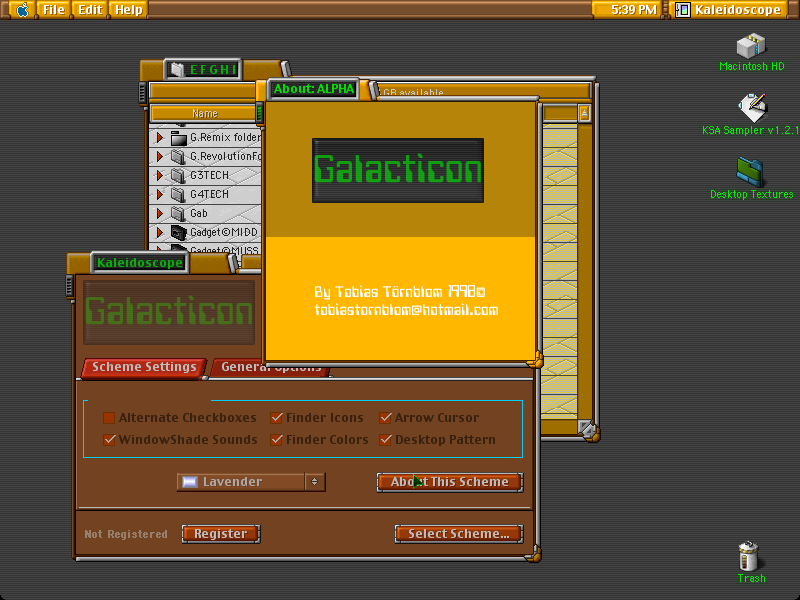
Task: Select the G.Remix folder icon
Action: point(179,138)
